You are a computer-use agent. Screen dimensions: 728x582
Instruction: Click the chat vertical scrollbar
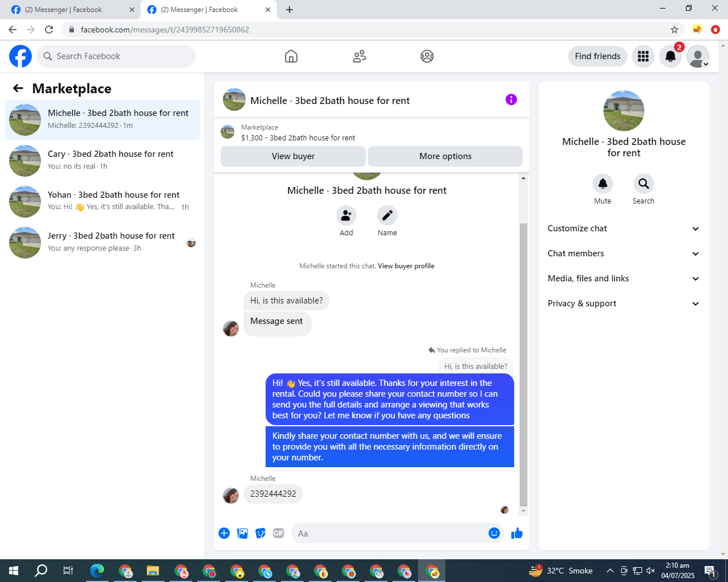click(523, 364)
